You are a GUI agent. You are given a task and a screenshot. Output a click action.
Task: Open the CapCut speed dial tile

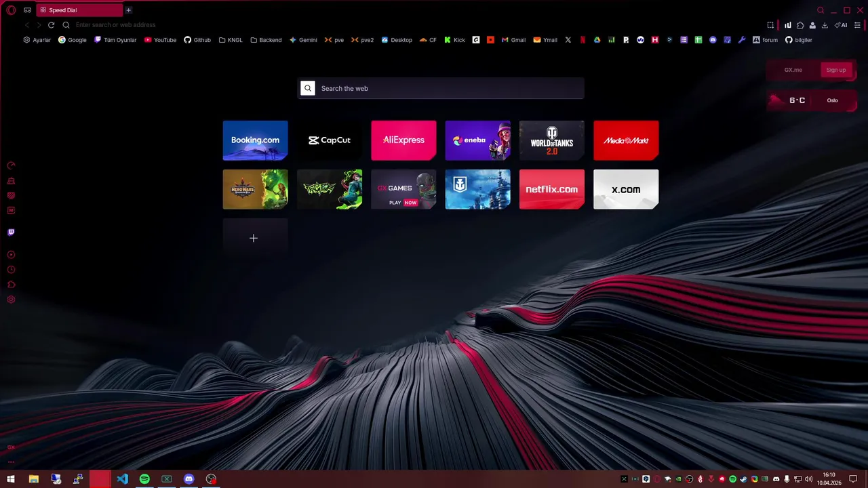click(x=330, y=140)
